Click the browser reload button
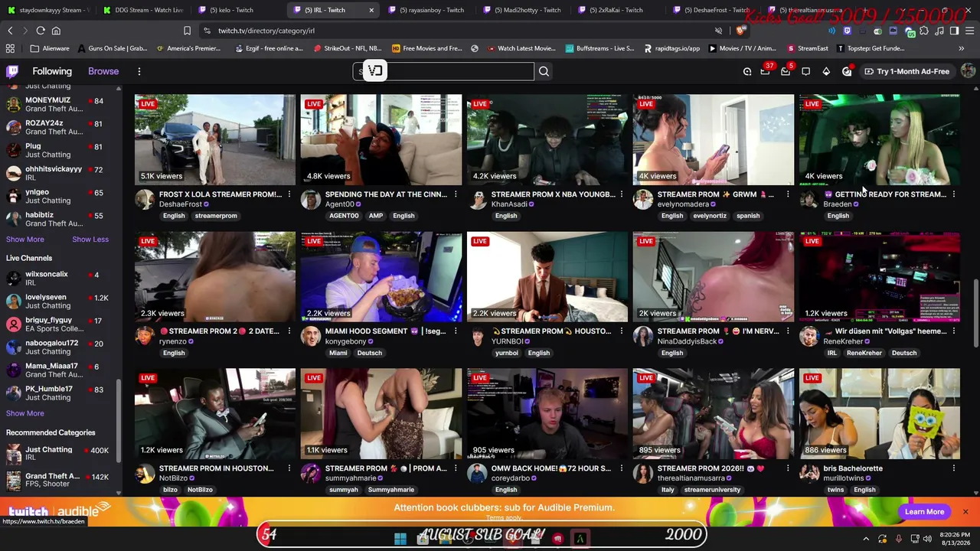This screenshot has height=551, width=980. pyautogui.click(x=41, y=31)
